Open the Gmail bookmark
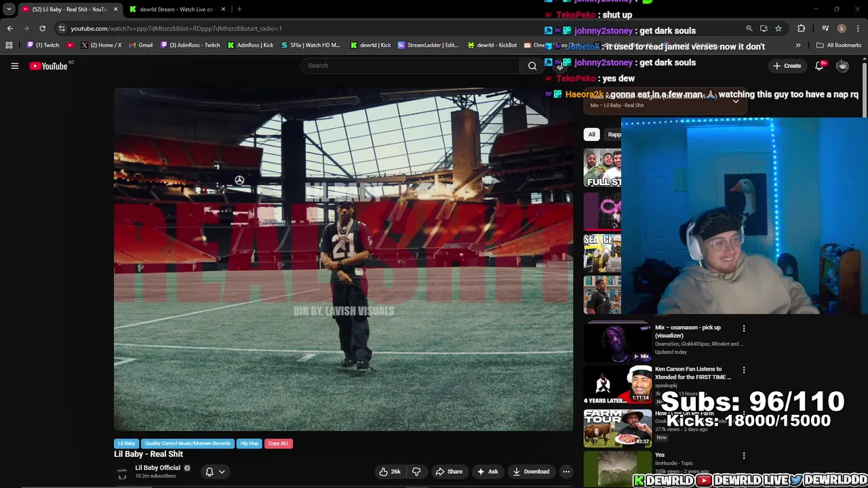The width and height of the screenshot is (868, 488). coord(140,45)
